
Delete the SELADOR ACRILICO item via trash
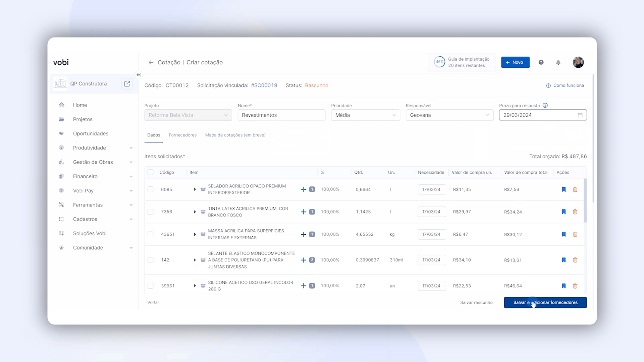[575, 189]
